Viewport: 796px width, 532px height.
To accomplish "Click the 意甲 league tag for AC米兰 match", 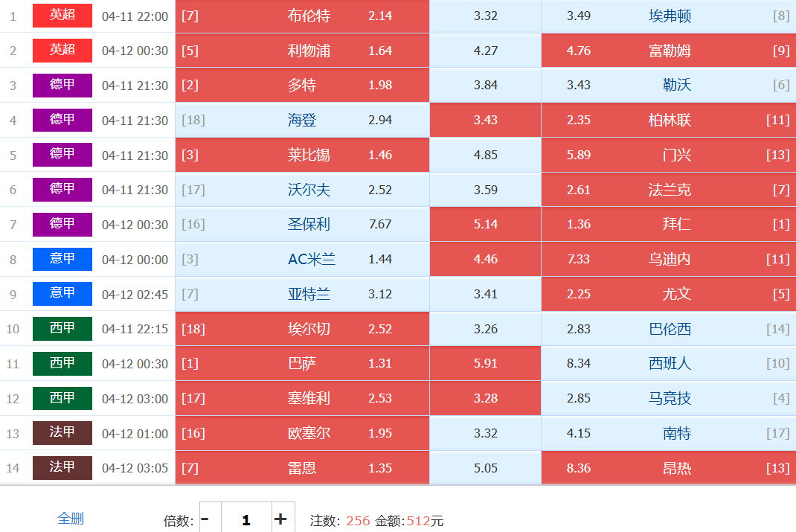I will click(62, 259).
